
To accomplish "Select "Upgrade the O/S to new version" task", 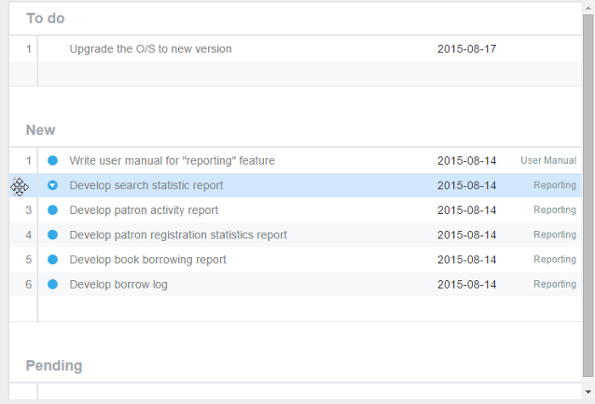I will (x=150, y=49).
